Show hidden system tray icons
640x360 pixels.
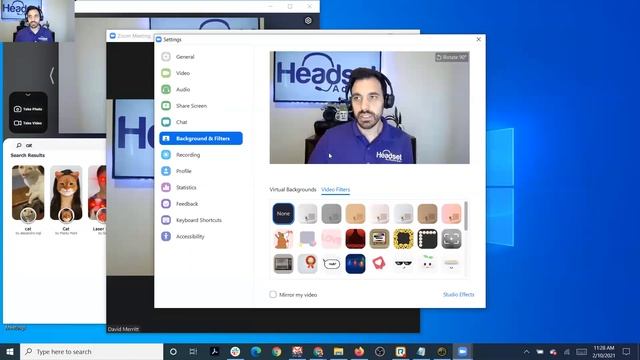coord(527,351)
